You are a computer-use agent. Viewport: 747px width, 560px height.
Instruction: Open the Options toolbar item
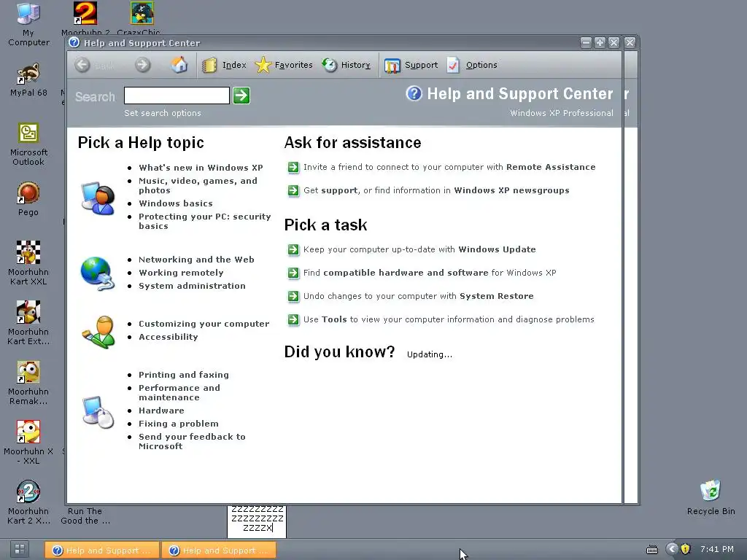pos(472,65)
